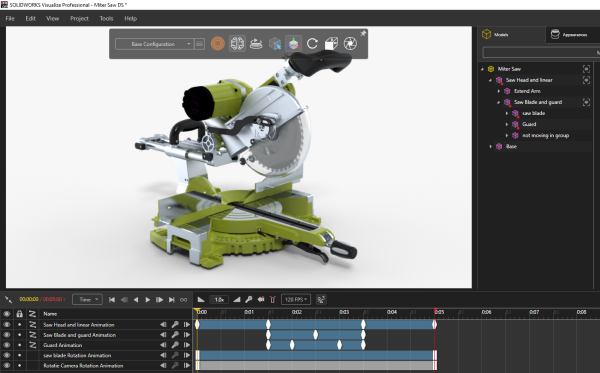Image resolution: width=600 pixels, height=373 pixels.
Task: Switch to the Appearances tab
Action: click(573, 34)
